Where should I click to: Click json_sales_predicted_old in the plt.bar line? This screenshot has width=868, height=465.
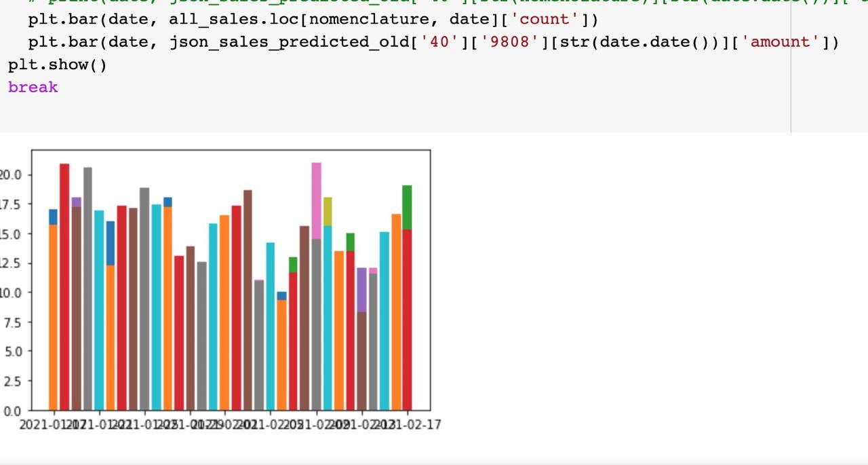pyautogui.click(x=290, y=42)
